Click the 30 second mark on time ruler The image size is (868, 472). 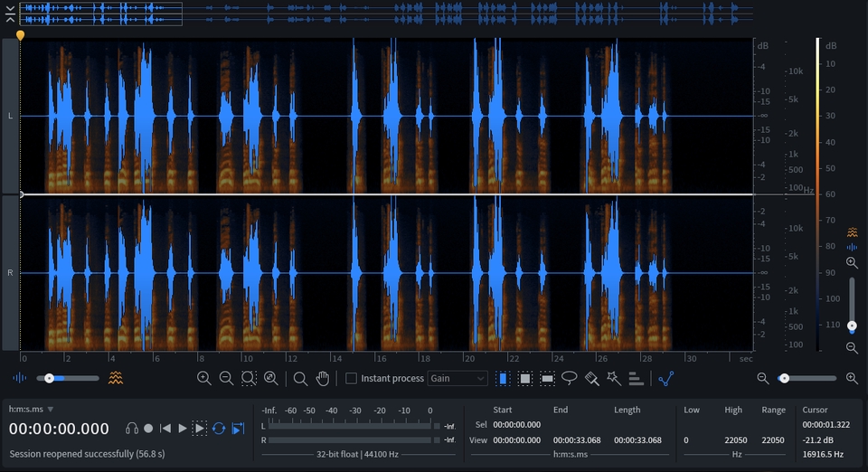click(691, 358)
